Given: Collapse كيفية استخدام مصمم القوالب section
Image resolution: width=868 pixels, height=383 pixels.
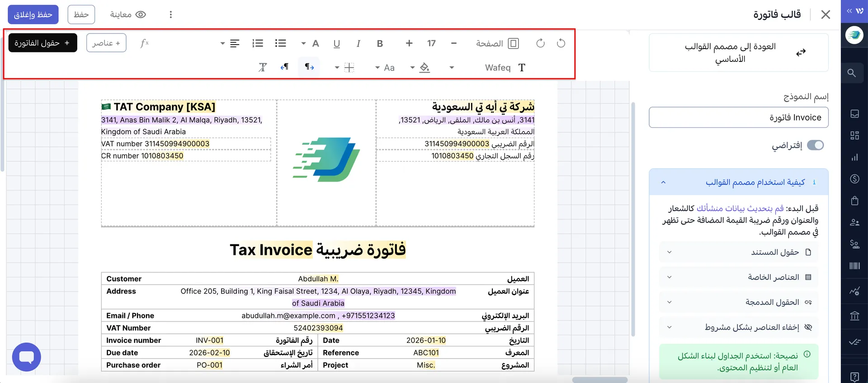Looking at the screenshot, I should 739,182.
